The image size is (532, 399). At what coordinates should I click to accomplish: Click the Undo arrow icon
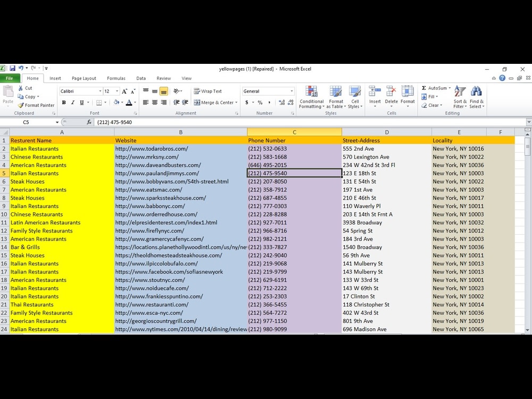pyautogui.click(x=21, y=68)
